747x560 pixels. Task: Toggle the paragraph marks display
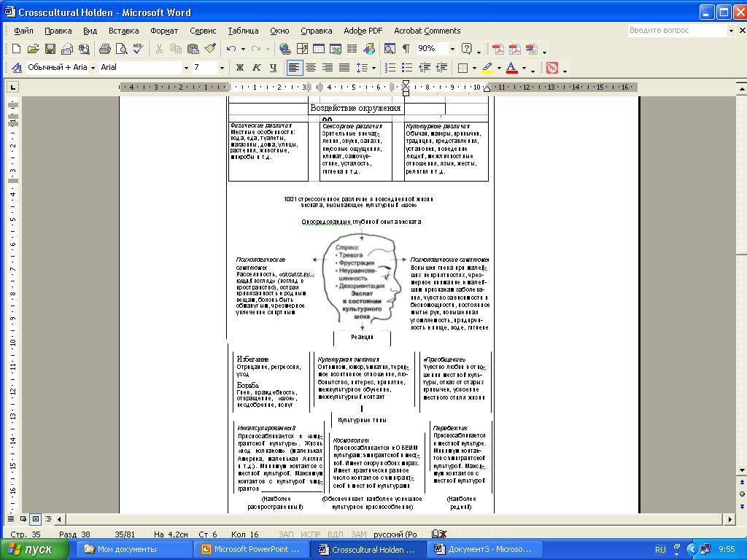(406, 49)
